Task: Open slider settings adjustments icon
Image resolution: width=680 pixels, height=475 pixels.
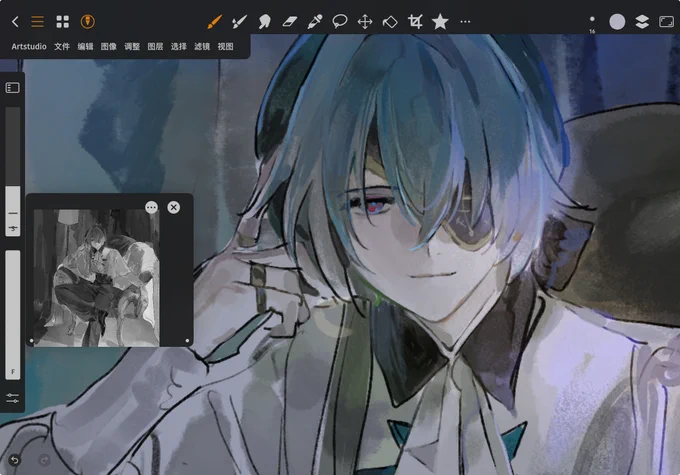Action: 13,398
